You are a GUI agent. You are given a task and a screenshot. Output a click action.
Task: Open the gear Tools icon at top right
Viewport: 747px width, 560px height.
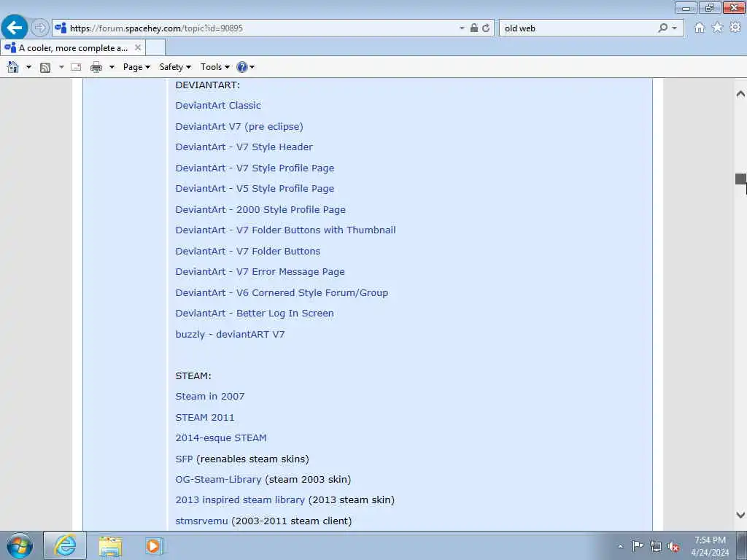coord(735,28)
